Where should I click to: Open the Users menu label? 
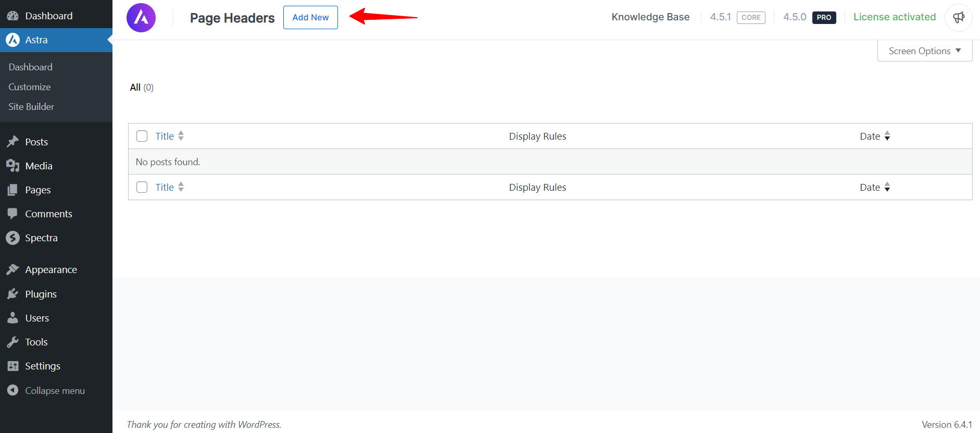click(x=37, y=318)
